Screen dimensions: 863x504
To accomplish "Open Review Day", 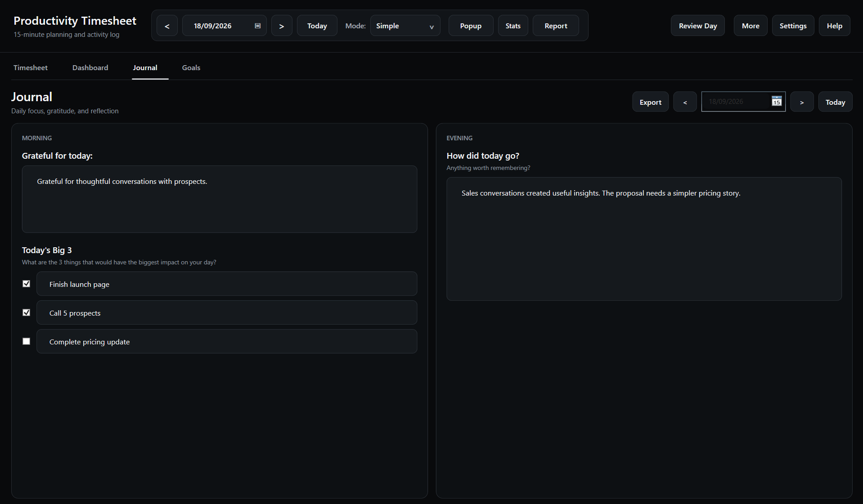I will coord(698,26).
